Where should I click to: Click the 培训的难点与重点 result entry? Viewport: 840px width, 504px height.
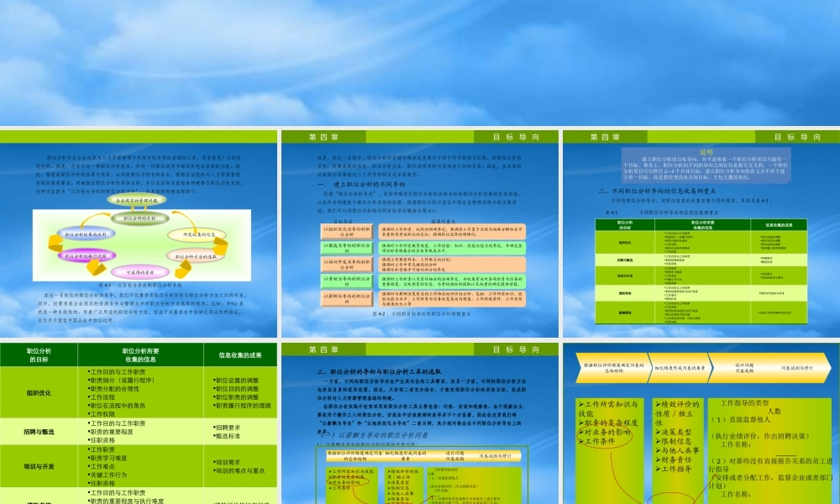tap(239, 470)
